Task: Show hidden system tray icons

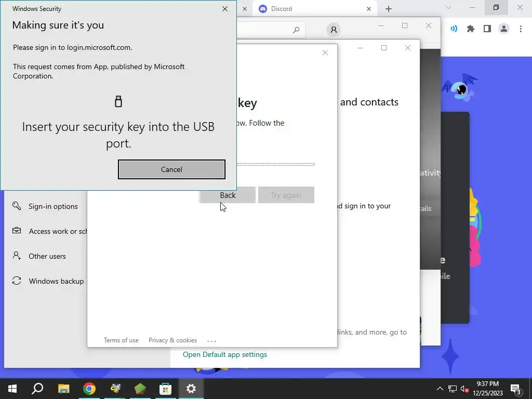Action: point(440,389)
